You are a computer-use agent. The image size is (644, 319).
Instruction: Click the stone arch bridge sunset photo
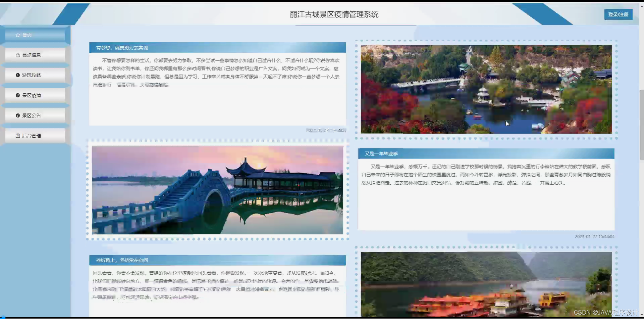click(217, 190)
